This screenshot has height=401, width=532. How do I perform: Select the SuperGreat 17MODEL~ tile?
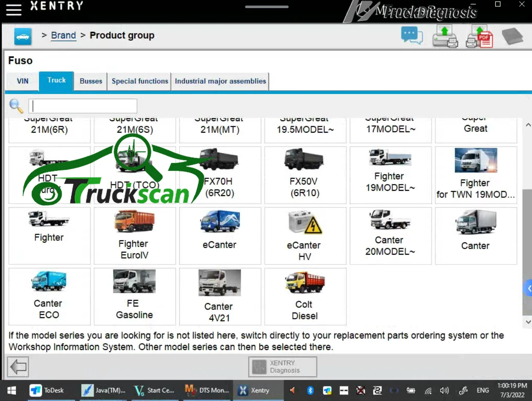390,130
